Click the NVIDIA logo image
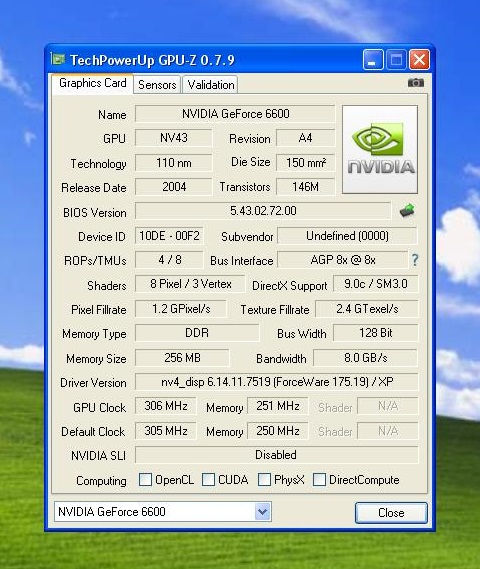The width and height of the screenshot is (480, 569). pos(380,150)
